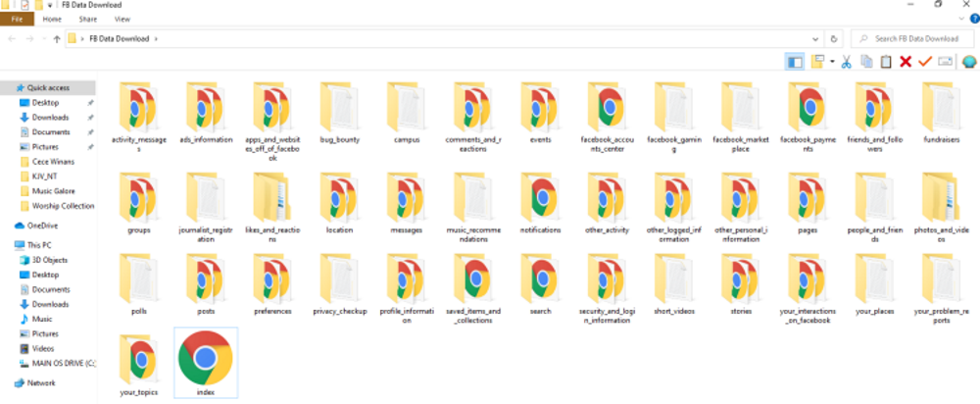Select the photos_and_videos folder
Screen dimensions: 980x404
pos(941,206)
